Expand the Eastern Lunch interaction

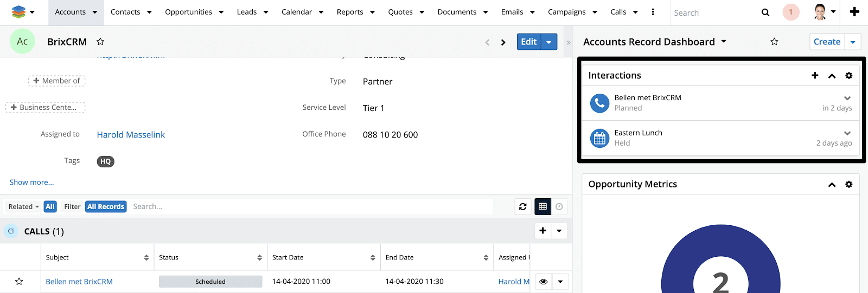pyautogui.click(x=847, y=133)
